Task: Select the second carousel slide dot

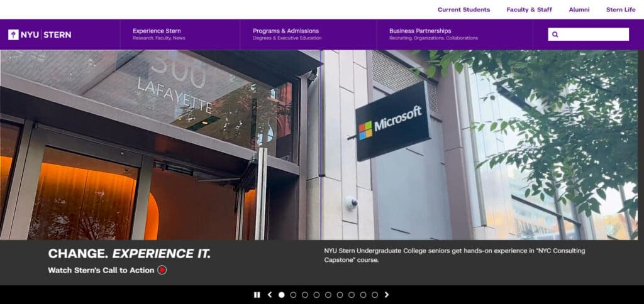Action: point(293,295)
